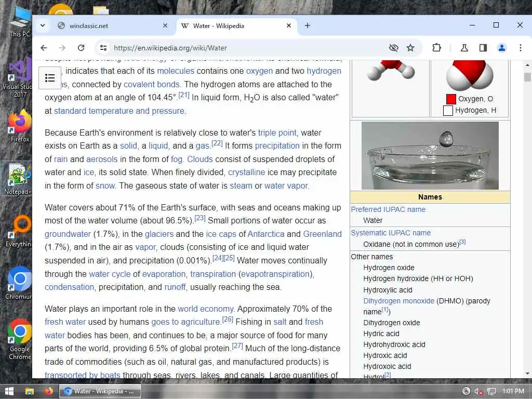Click the crossed-out eye tracking protection icon
Image resolution: width=532 pixels, height=399 pixels.
point(394,48)
